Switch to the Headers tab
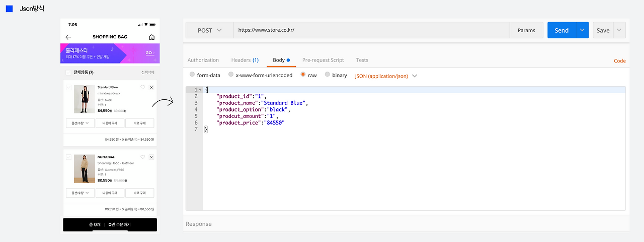The height and width of the screenshot is (242, 644). pyautogui.click(x=245, y=60)
